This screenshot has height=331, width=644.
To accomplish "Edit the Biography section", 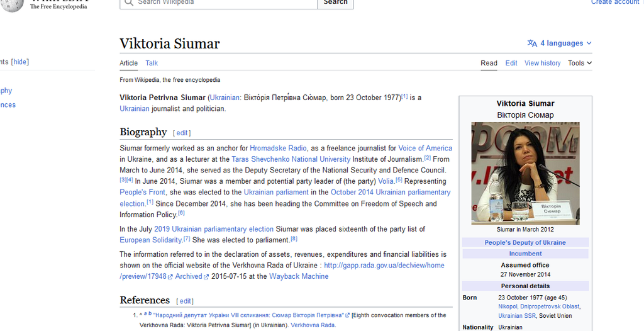I will 182,133.
